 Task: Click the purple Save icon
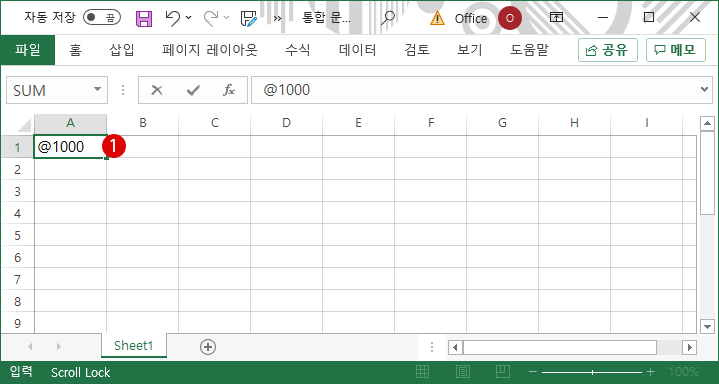(x=144, y=18)
